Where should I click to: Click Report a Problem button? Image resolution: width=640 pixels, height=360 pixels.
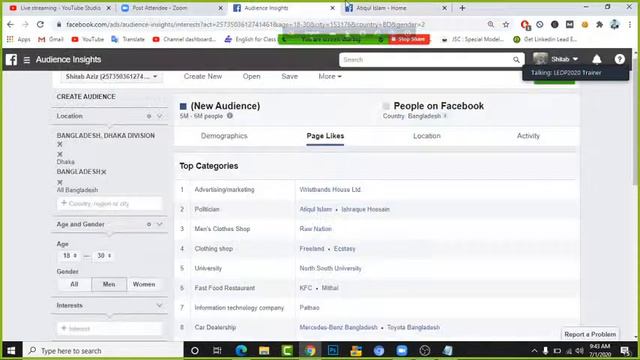590,334
